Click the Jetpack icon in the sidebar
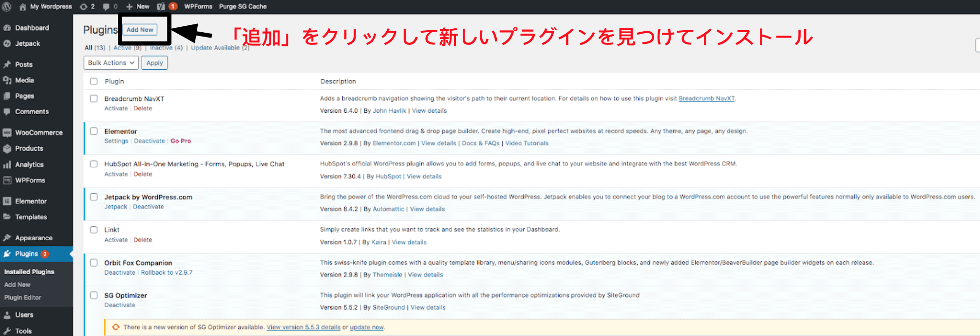Image resolution: width=980 pixels, height=336 pixels. pyautogui.click(x=7, y=43)
